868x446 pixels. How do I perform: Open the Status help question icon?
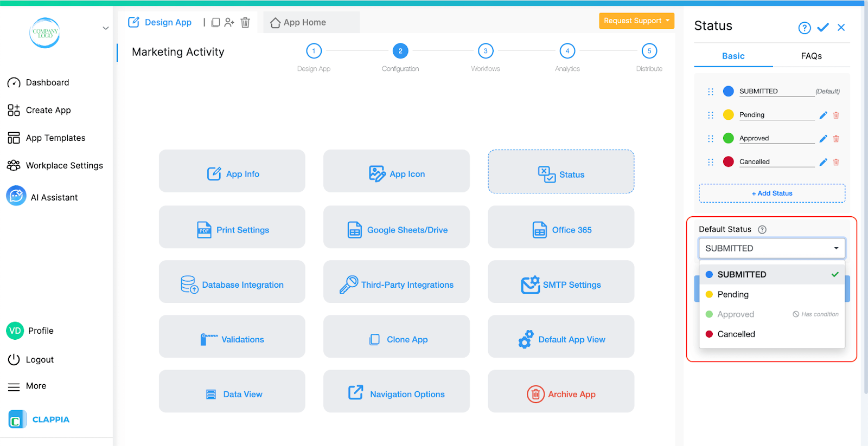(x=805, y=28)
